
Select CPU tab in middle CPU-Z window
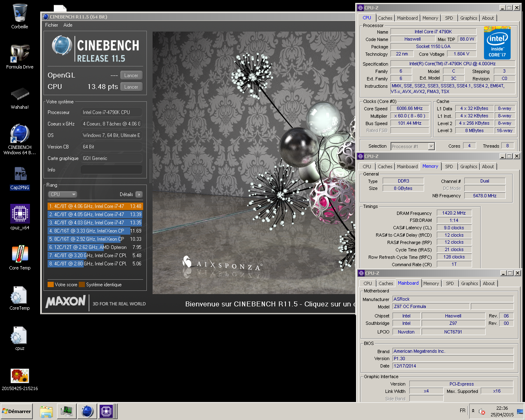(x=367, y=167)
